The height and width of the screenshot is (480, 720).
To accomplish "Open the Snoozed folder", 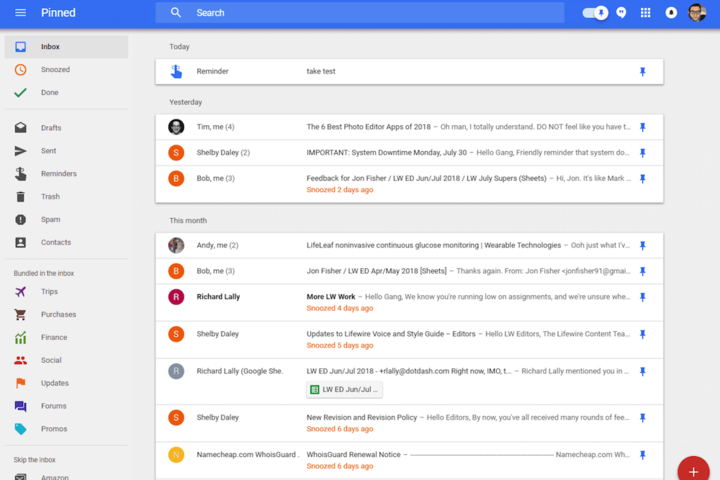I will coord(67,69).
